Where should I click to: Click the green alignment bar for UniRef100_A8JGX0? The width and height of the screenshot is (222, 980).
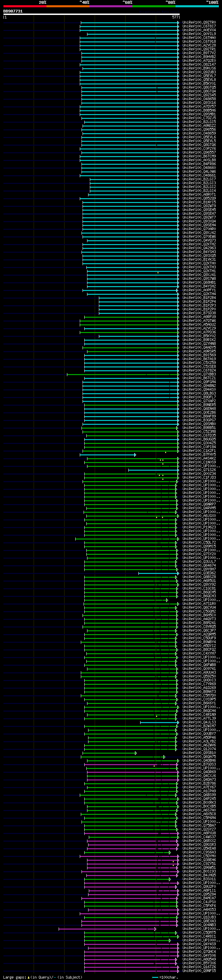pos(133,516)
